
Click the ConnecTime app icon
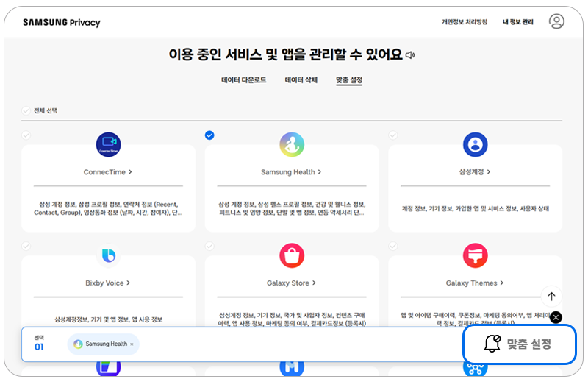pos(108,145)
